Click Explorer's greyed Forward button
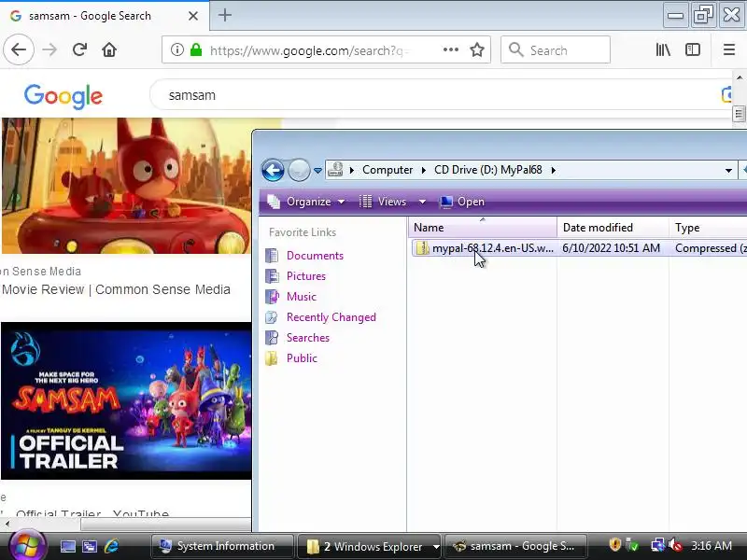The height and width of the screenshot is (560, 747). (299, 170)
